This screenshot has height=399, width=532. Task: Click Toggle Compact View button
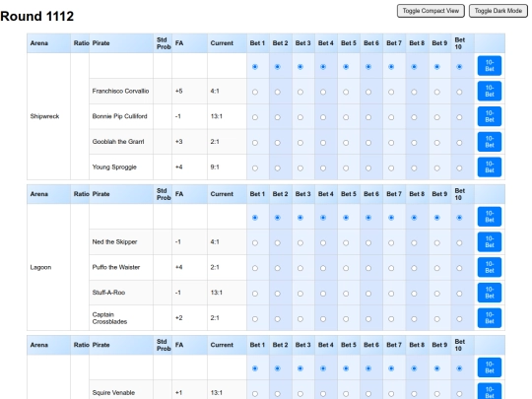point(431,11)
